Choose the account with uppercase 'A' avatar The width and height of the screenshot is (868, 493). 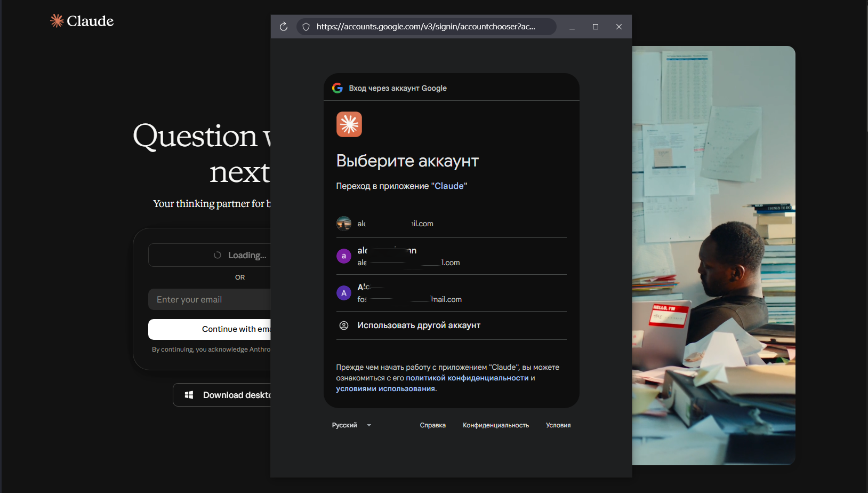(x=451, y=293)
